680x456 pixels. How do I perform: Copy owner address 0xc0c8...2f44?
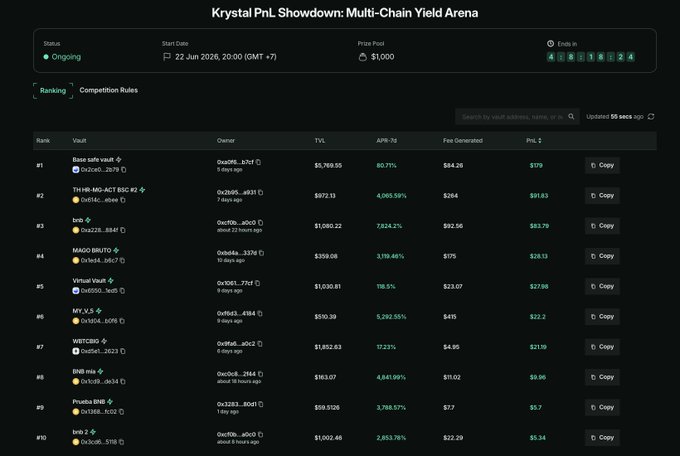click(261, 374)
